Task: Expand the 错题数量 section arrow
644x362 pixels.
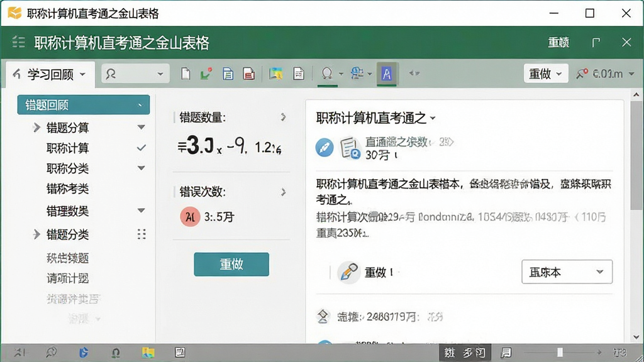Action: tap(284, 118)
